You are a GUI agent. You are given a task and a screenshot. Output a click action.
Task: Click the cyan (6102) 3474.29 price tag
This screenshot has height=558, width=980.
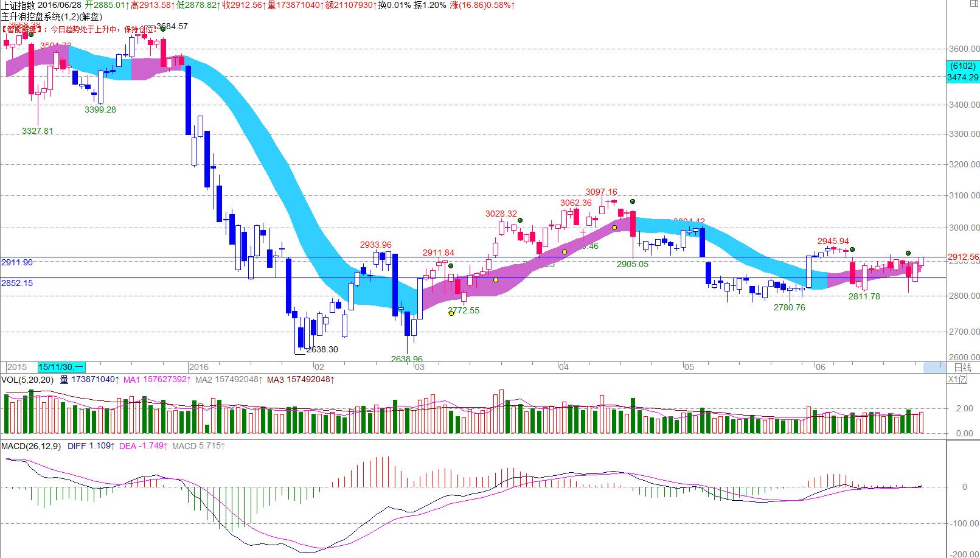coord(962,71)
